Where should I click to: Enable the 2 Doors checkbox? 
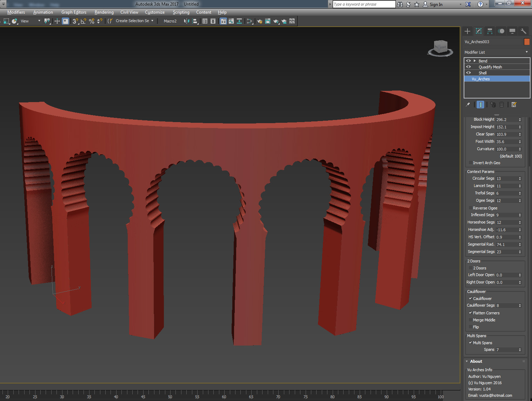pyautogui.click(x=471, y=268)
